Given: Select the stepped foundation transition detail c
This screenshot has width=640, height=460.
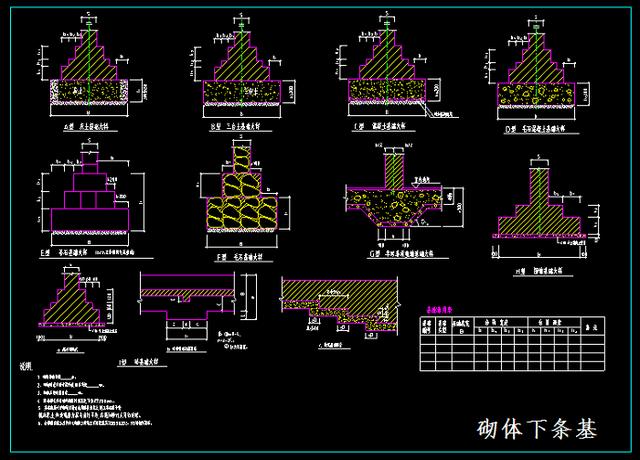Looking at the screenshot, I should pyautogui.click(x=340, y=308).
